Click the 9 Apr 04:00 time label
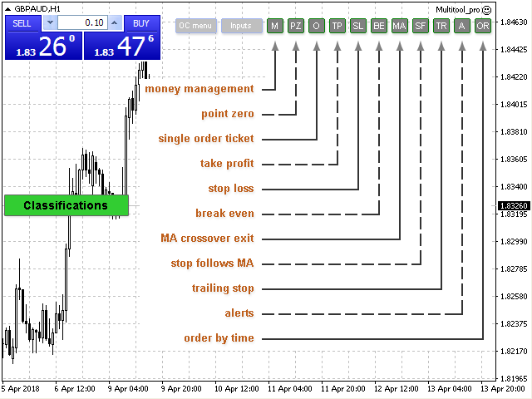The height and width of the screenshot is (399, 532). click(128, 389)
